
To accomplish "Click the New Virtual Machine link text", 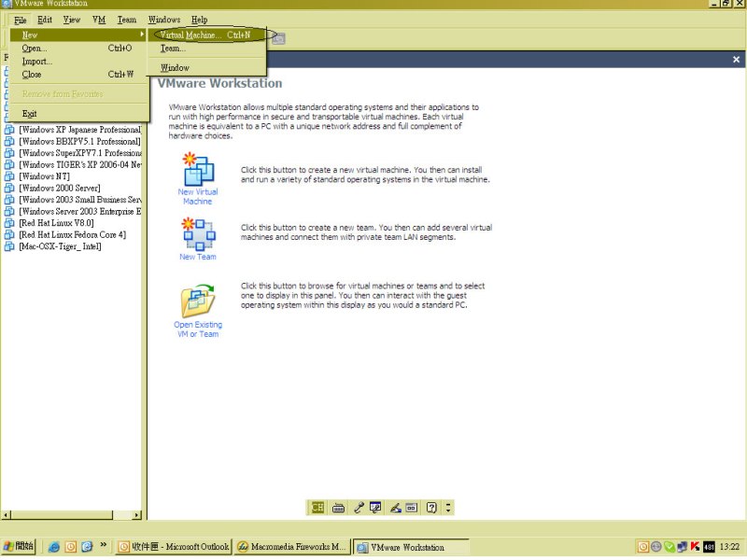I will point(198,197).
